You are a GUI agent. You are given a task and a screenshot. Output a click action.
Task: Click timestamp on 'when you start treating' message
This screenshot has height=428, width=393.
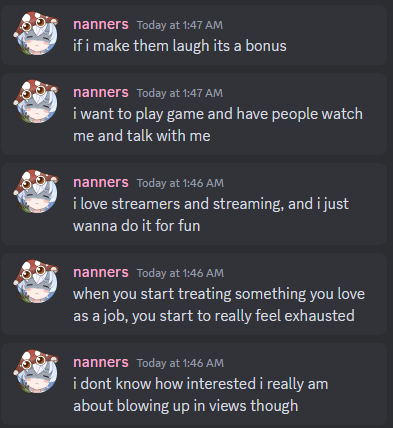(180, 273)
